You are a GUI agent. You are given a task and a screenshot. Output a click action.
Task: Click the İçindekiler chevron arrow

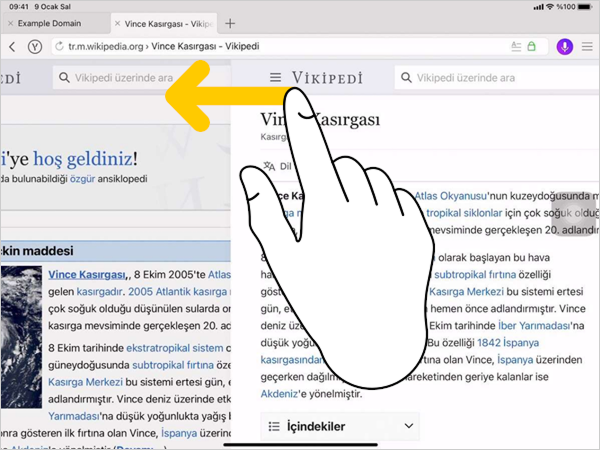[407, 426]
